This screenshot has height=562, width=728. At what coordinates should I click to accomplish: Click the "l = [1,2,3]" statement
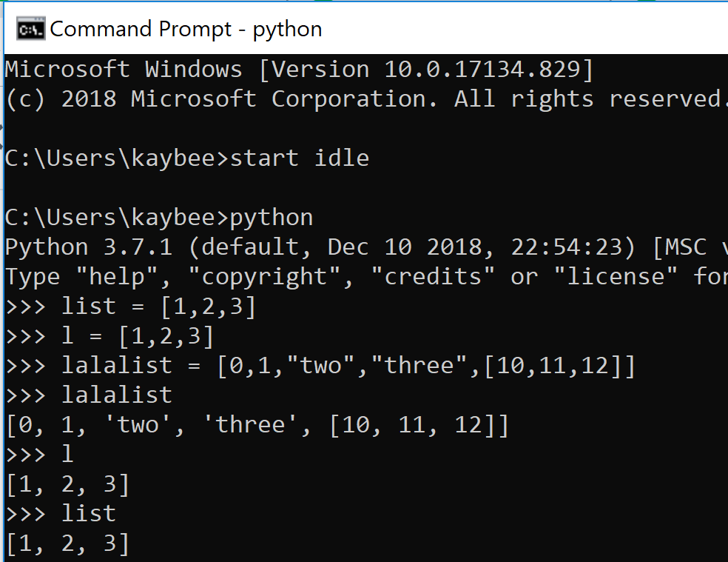pos(138,336)
